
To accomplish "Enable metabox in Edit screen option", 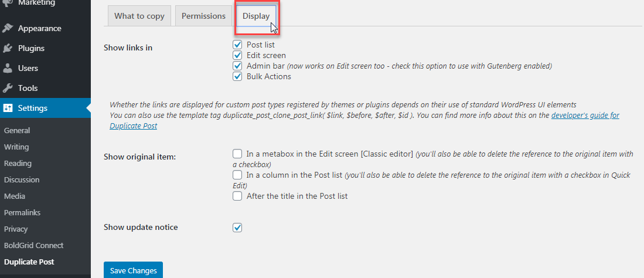I will [237, 154].
